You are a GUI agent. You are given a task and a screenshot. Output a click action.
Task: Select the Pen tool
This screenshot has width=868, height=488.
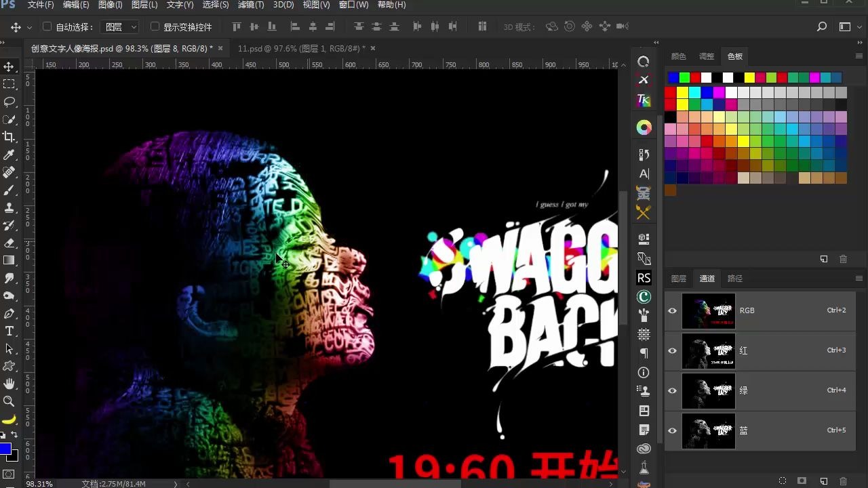click(9, 313)
